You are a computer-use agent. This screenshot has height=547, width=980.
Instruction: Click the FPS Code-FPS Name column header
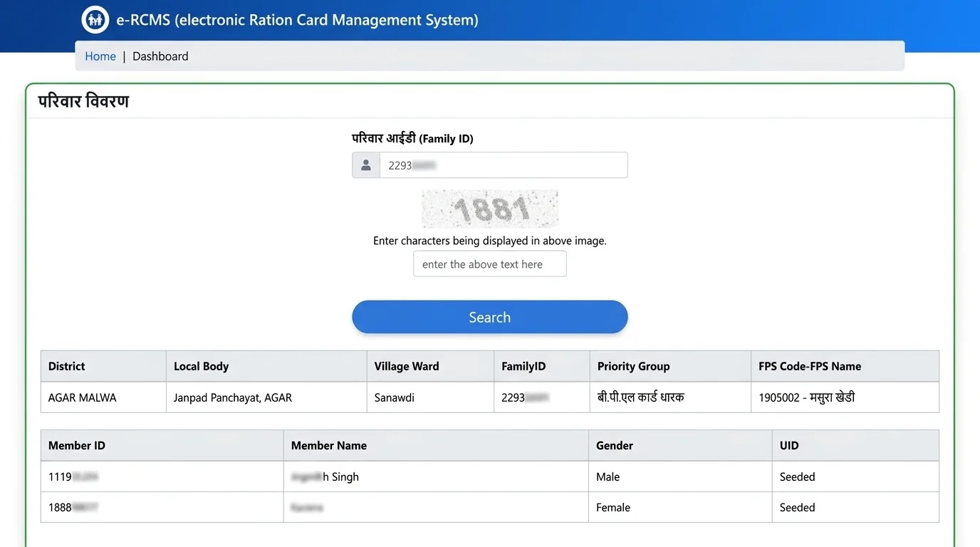point(845,366)
